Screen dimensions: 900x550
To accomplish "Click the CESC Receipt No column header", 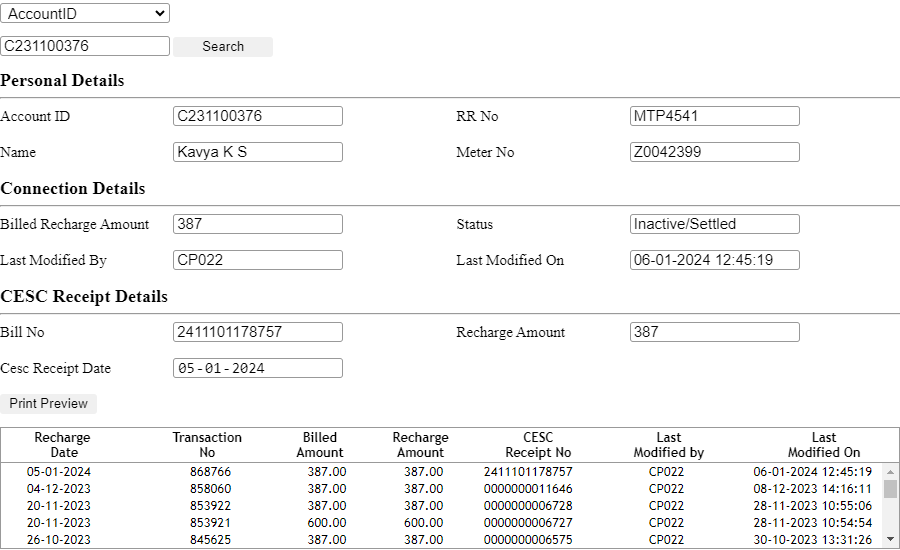I will (538, 445).
